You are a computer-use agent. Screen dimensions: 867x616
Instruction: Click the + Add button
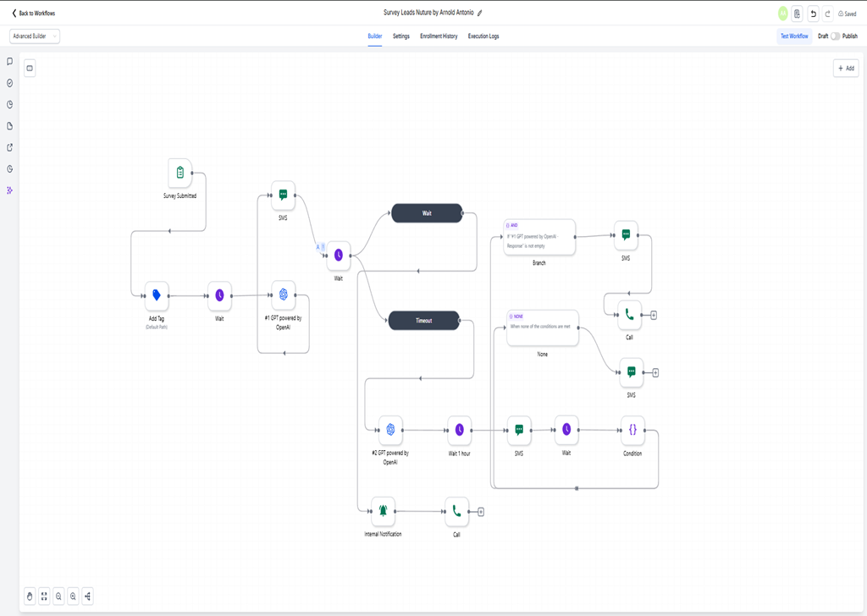point(846,69)
